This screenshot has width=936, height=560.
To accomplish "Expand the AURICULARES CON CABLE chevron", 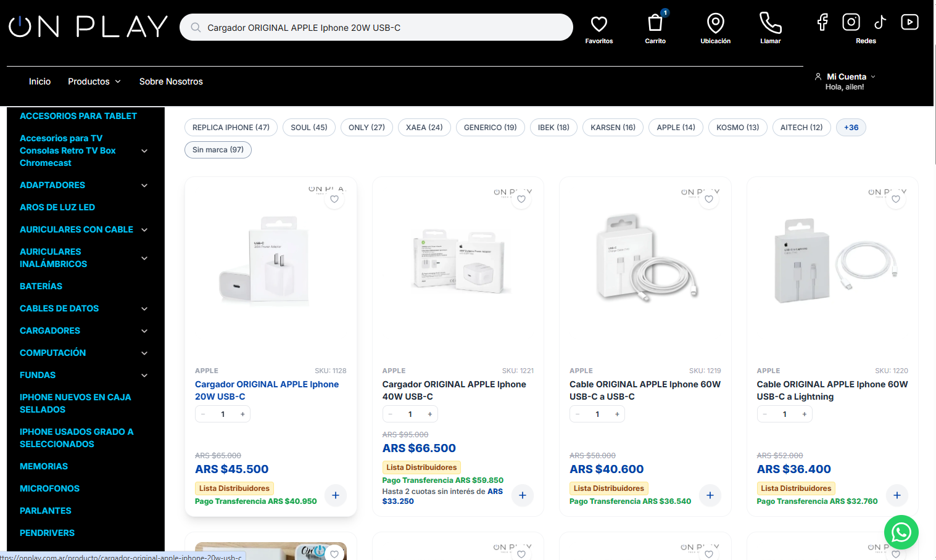I will tap(144, 230).
